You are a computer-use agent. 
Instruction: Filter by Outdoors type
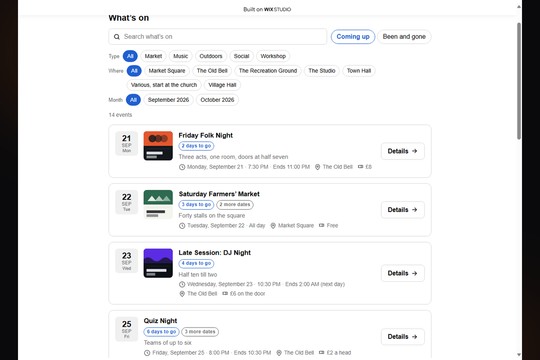211,56
